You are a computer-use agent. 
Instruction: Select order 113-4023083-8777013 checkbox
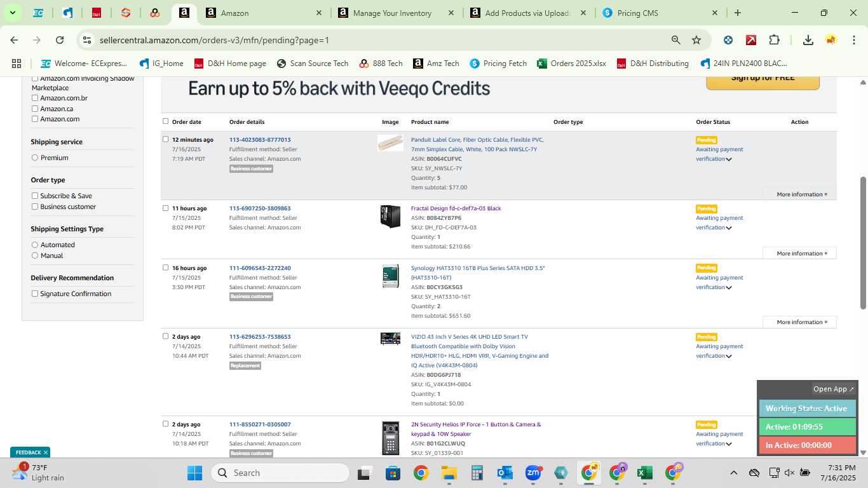166,139
